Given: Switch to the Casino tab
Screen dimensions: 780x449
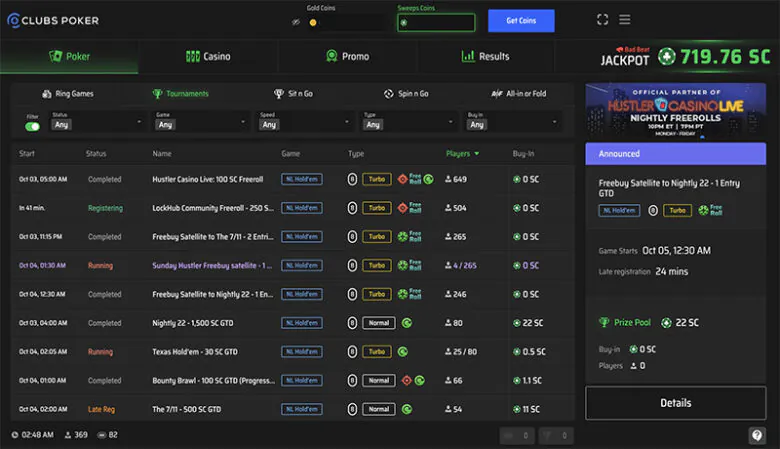Looking at the screenshot, I should click(208, 57).
